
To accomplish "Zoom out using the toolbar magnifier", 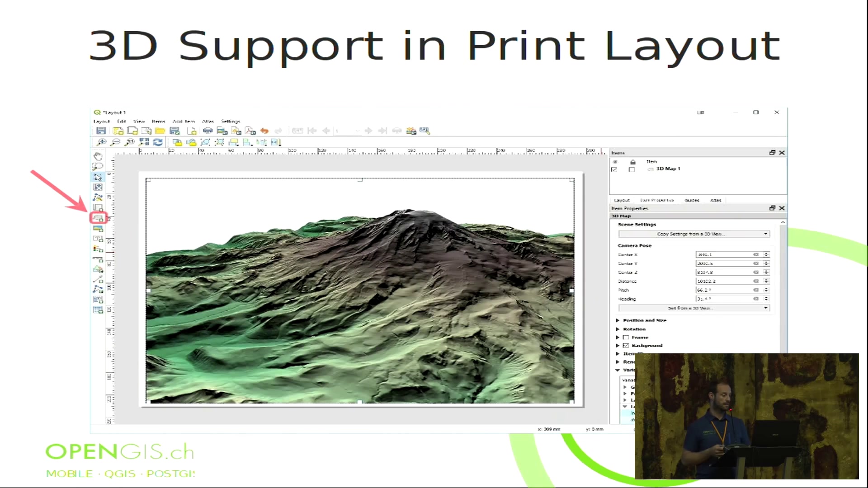I will pos(116,142).
